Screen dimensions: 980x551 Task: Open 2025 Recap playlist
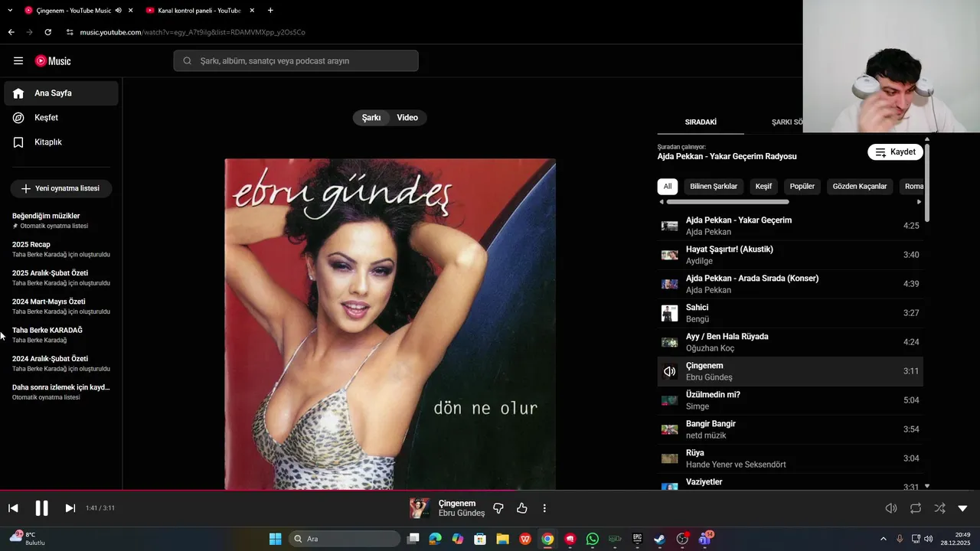tap(61, 249)
